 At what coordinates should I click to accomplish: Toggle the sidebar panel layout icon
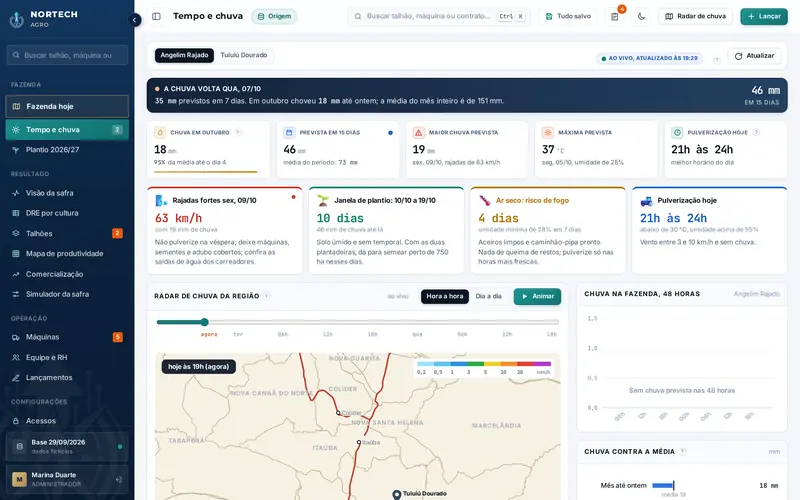click(x=157, y=16)
